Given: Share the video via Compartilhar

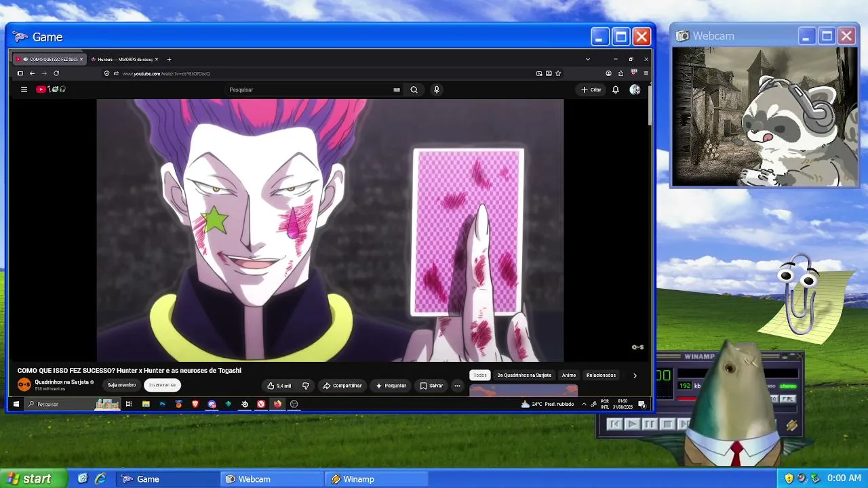Looking at the screenshot, I should point(342,386).
